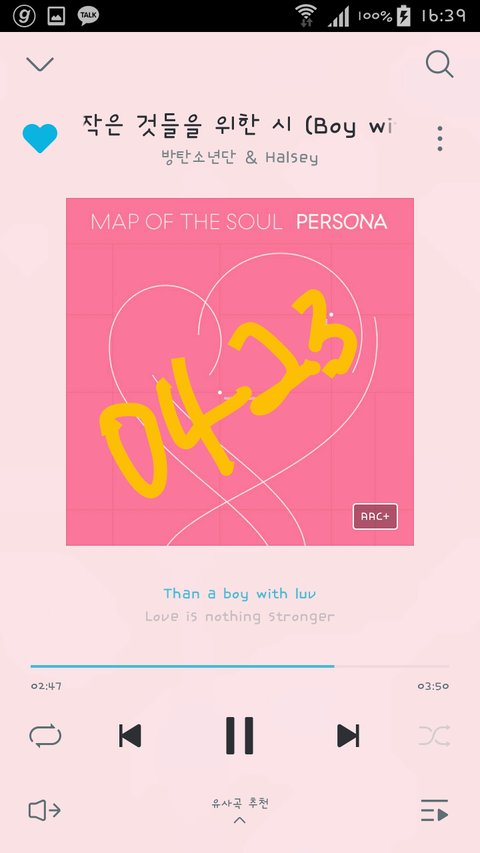Open artist 방탄소년단 & Halsey
The height and width of the screenshot is (853, 480).
click(x=239, y=158)
